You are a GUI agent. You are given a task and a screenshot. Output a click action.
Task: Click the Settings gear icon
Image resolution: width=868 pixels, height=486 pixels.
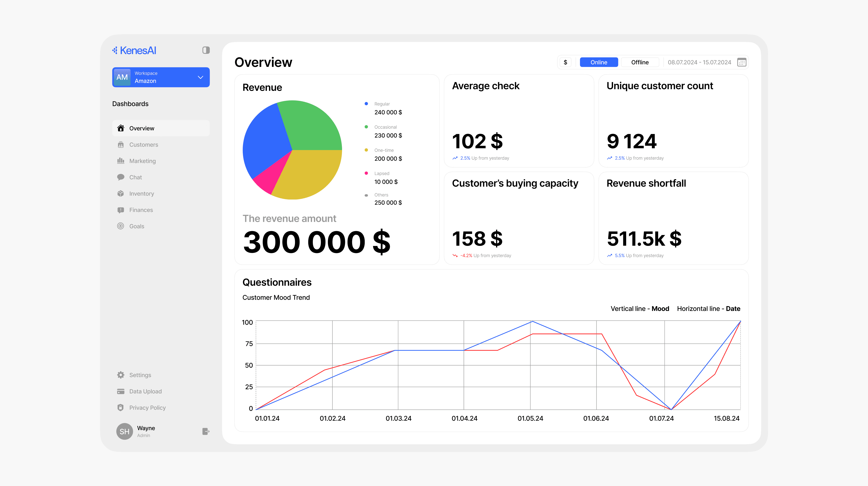point(121,375)
